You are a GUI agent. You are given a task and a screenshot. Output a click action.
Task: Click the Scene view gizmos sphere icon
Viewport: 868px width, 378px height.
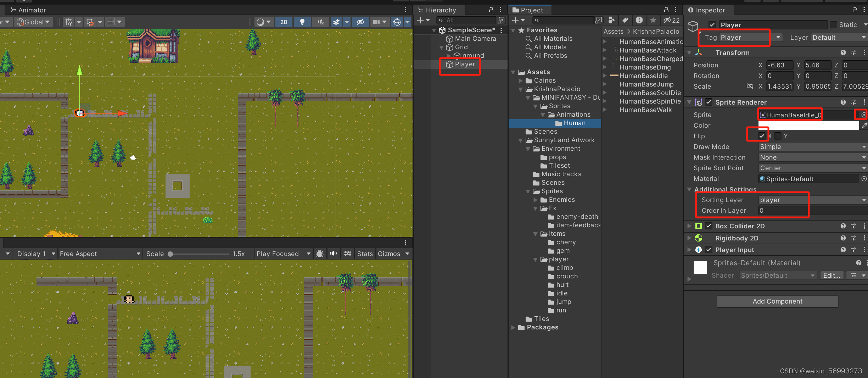pyautogui.click(x=397, y=22)
